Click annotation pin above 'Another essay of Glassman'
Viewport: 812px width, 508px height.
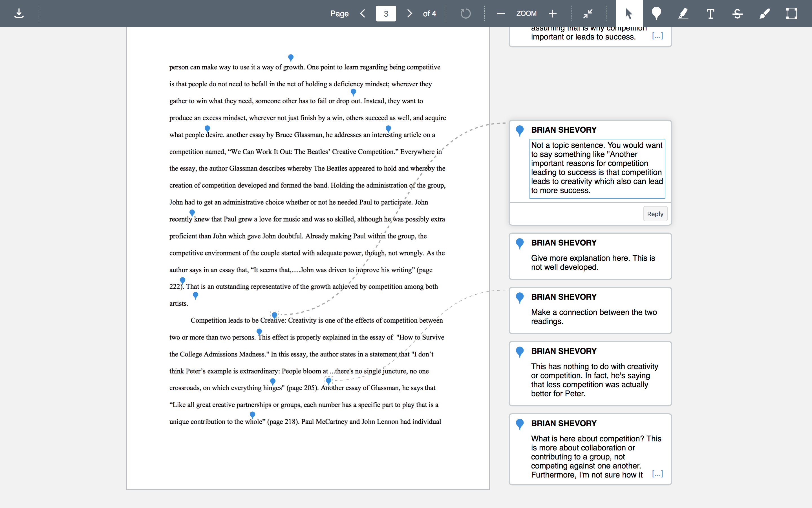click(328, 381)
